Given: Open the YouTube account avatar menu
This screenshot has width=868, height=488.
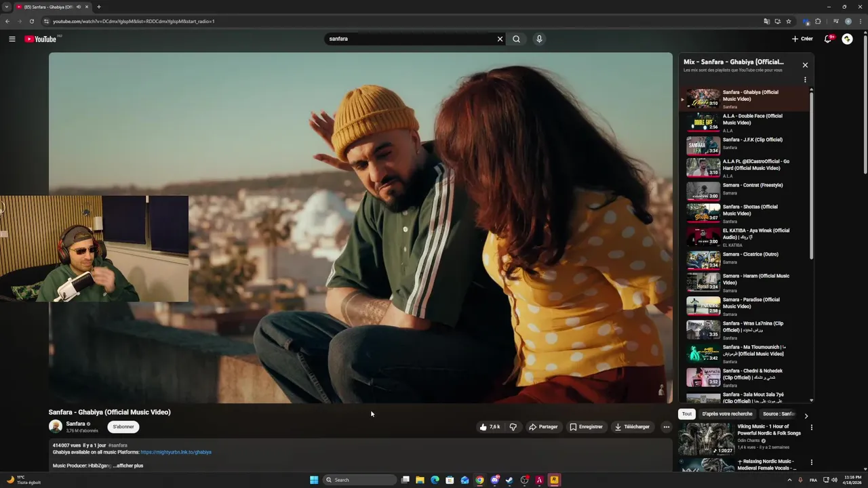Looking at the screenshot, I should tap(847, 39).
